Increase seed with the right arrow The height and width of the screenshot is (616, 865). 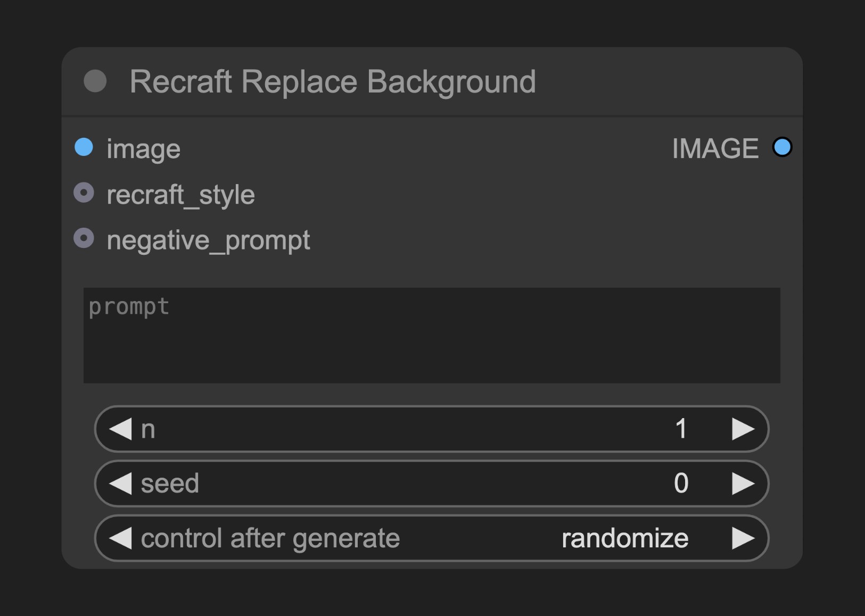click(x=743, y=484)
